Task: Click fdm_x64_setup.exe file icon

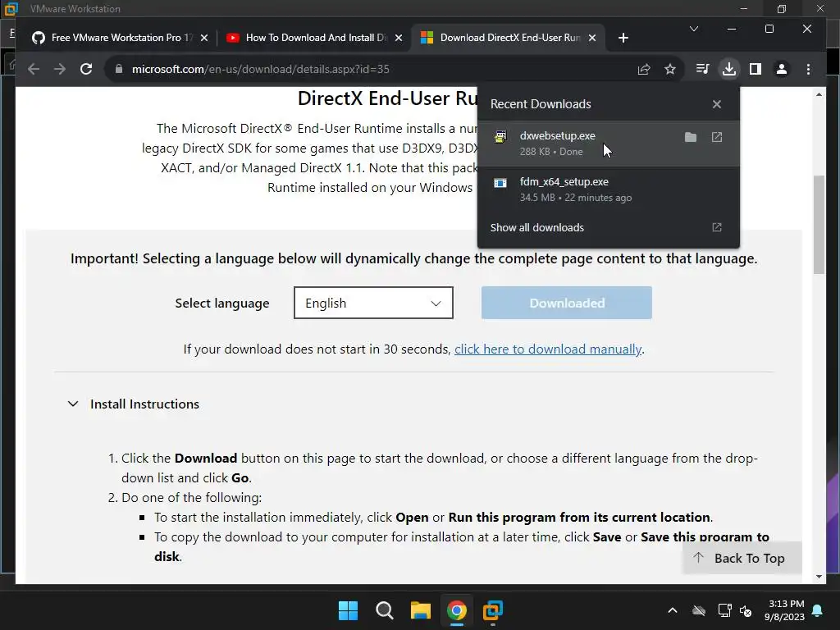Action: pos(500,183)
